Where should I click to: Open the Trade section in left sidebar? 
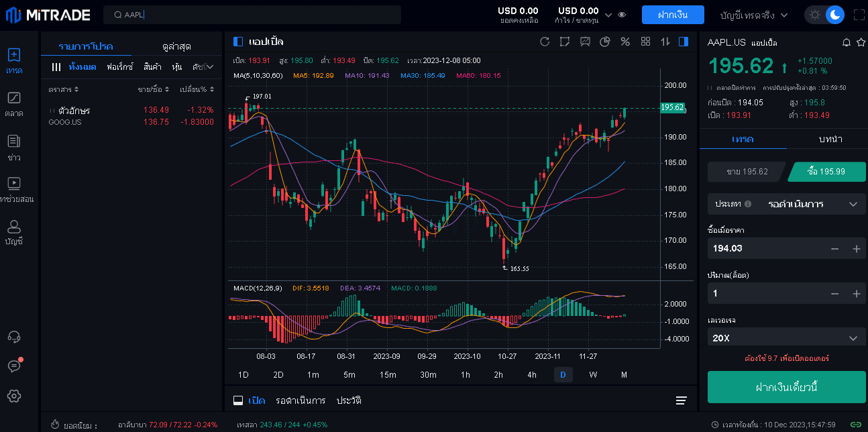(x=14, y=61)
